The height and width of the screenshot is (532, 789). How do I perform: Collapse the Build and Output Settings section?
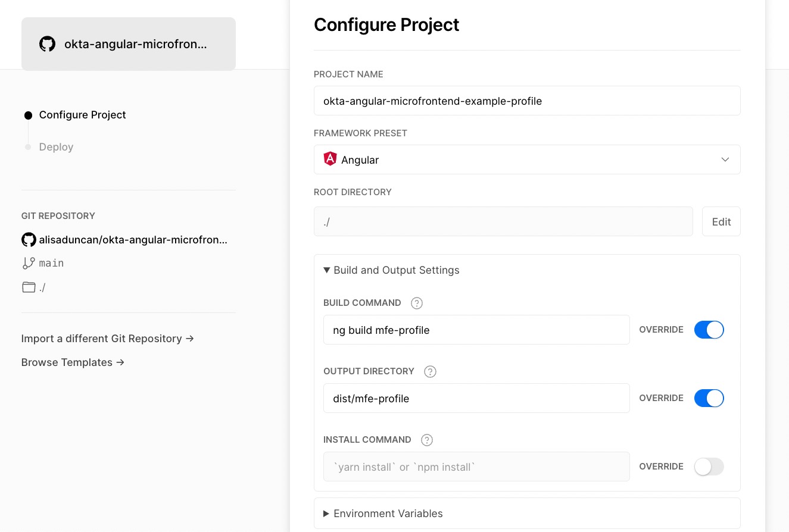pos(391,270)
